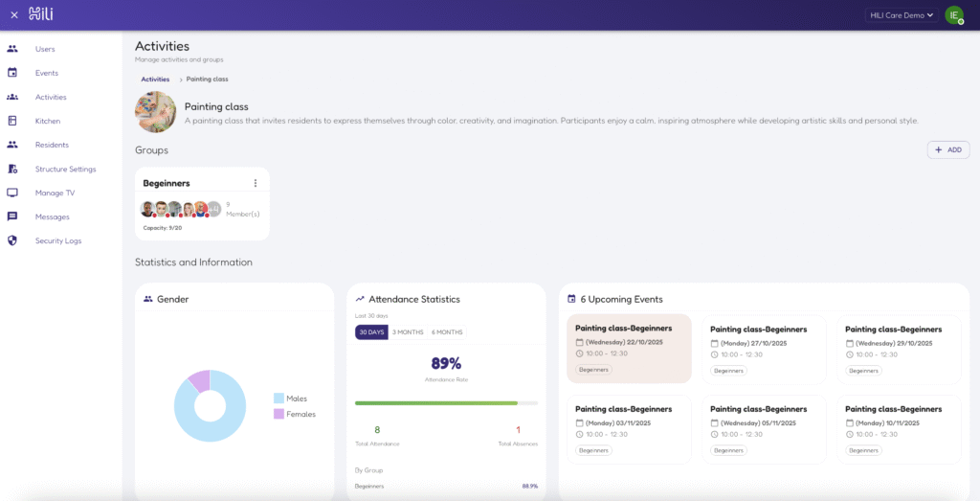The width and height of the screenshot is (980, 501).
Task: Switch attendance range to 6 MONTHS
Action: tap(447, 332)
